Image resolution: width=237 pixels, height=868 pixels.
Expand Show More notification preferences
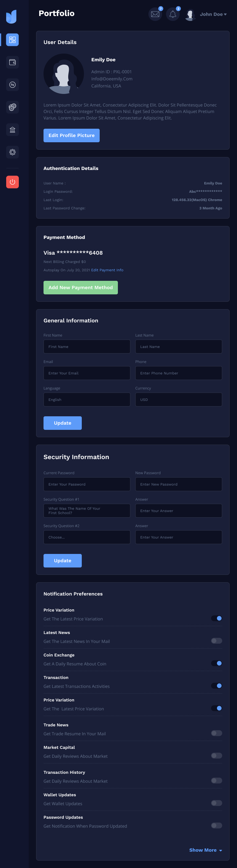click(x=205, y=850)
